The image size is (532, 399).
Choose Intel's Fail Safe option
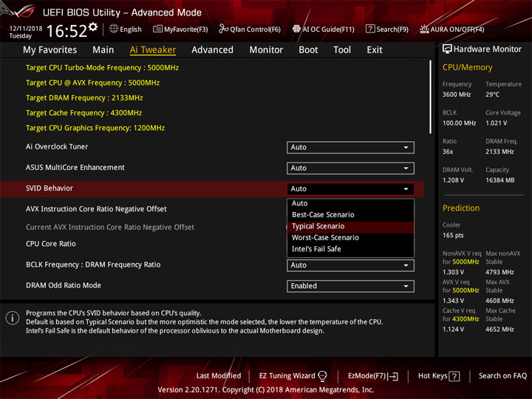[350, 249]
